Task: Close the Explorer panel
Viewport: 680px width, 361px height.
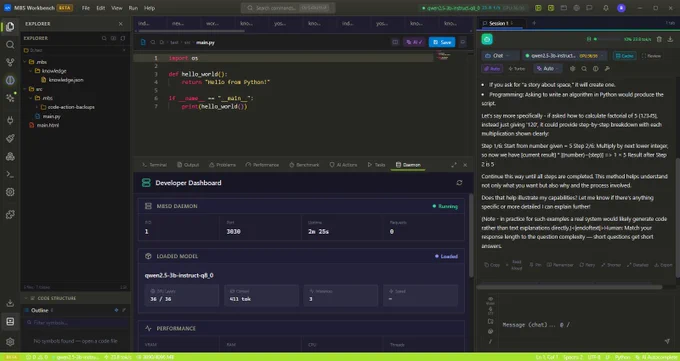Action: coord(121,24)
